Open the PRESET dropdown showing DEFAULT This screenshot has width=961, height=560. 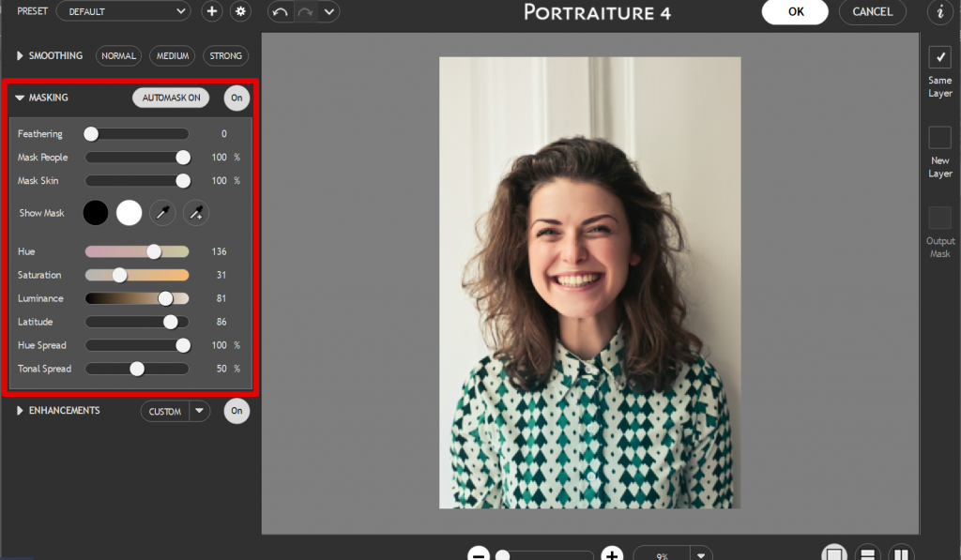pyautogui.click(x=123, y=12)
